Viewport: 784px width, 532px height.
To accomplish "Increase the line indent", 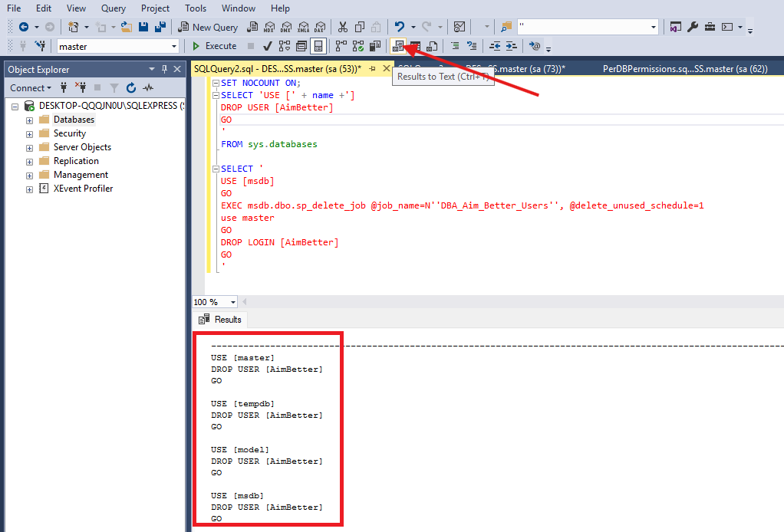I will pyautogui.click(x=511, y=47).
